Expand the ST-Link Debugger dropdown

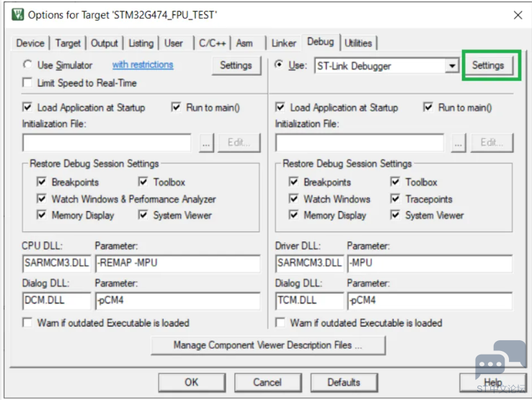(x=452, y=66)
